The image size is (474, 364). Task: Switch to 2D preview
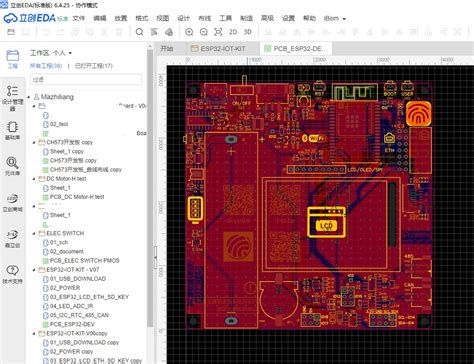click(233, 32)
